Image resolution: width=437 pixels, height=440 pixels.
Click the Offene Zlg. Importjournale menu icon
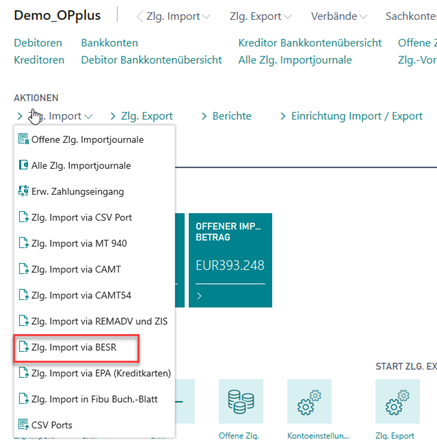click(x=23, y=139)
